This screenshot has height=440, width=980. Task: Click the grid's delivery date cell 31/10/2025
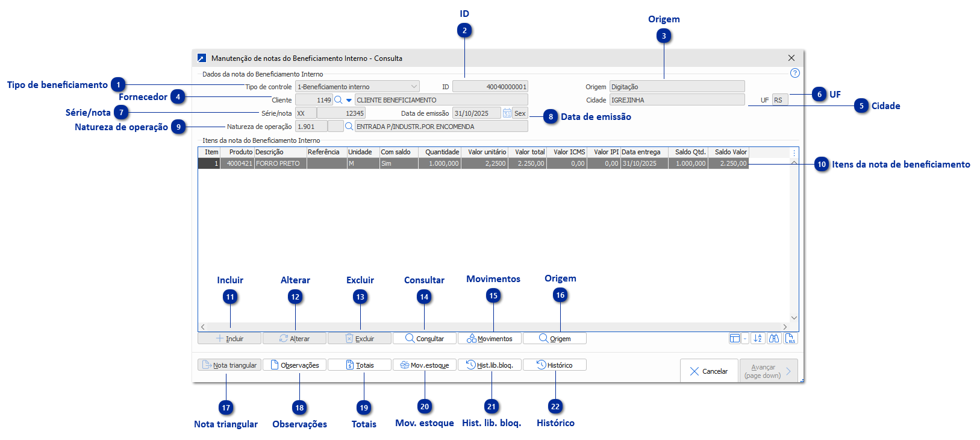click(644, 163)
